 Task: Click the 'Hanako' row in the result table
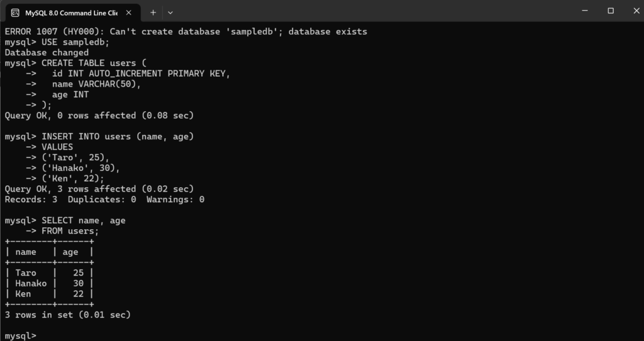click(31, 283)
